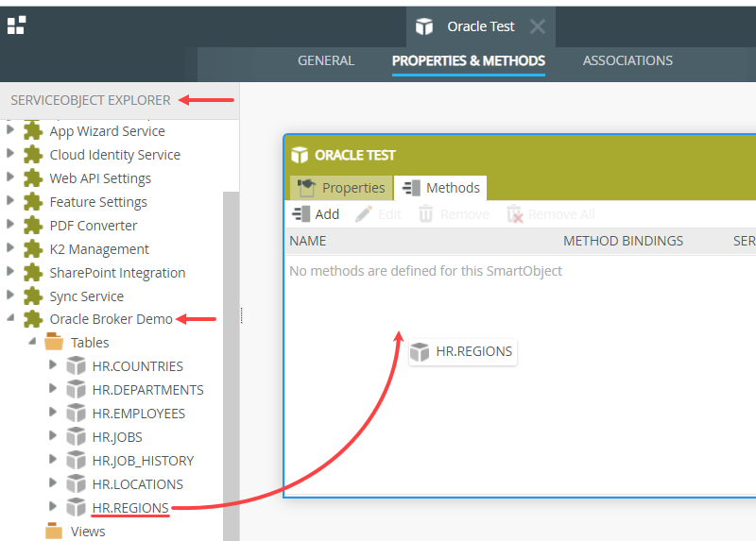Collapse the Oracle Broker Demo node
Image resolution: width=756 pixels, height=541 pixels.
(x=10, y=317)
